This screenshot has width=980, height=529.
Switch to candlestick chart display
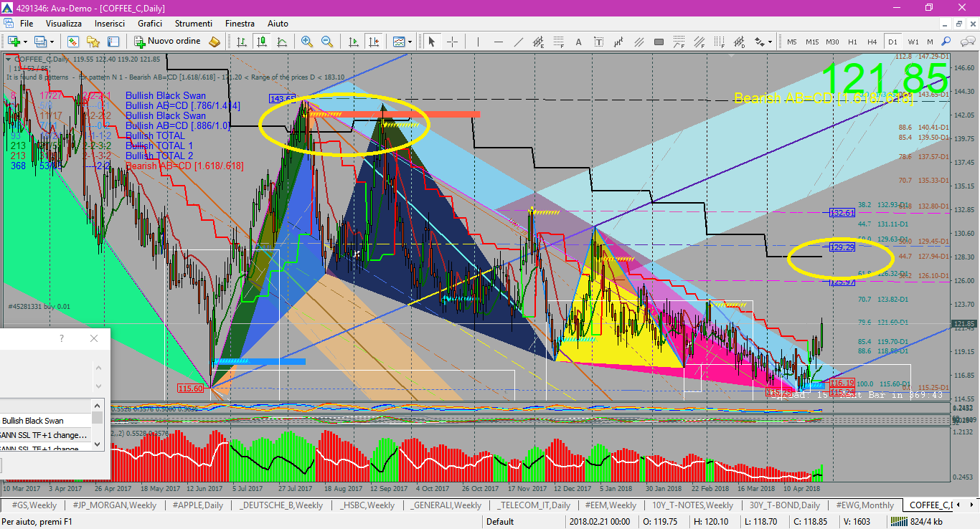pos(262,42)
